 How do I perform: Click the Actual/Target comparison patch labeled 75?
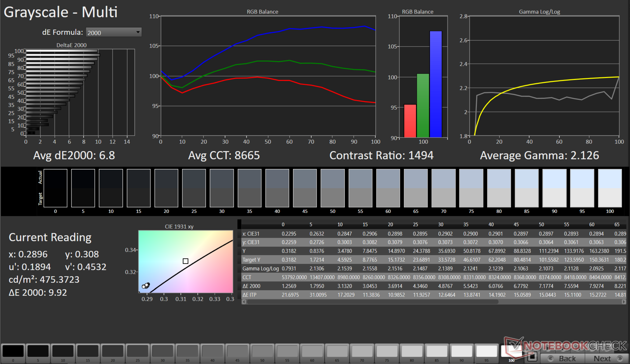[471, 188]
